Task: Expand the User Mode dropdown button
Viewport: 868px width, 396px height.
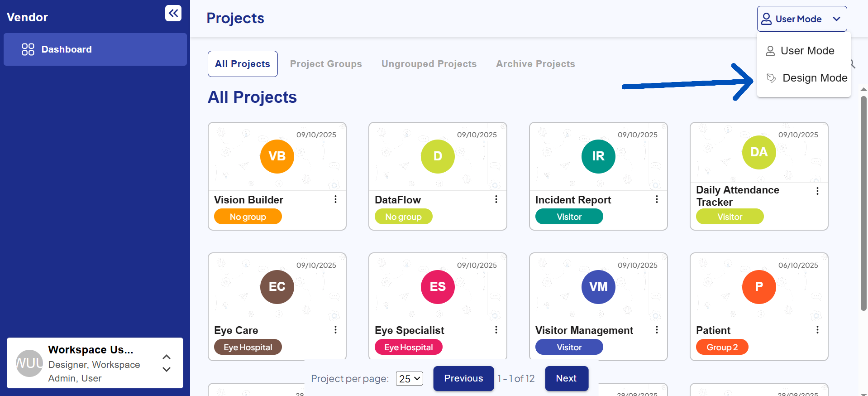Action: 801,19
